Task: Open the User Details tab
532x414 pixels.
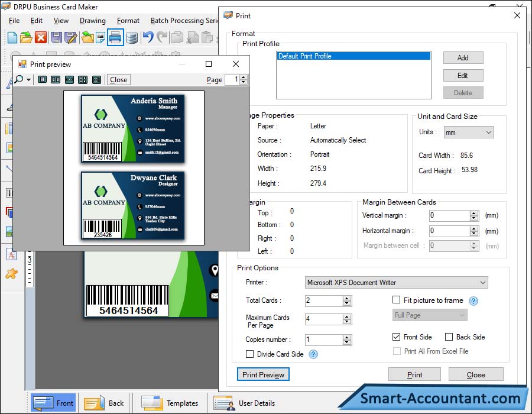Action: (x=244, y=403)
